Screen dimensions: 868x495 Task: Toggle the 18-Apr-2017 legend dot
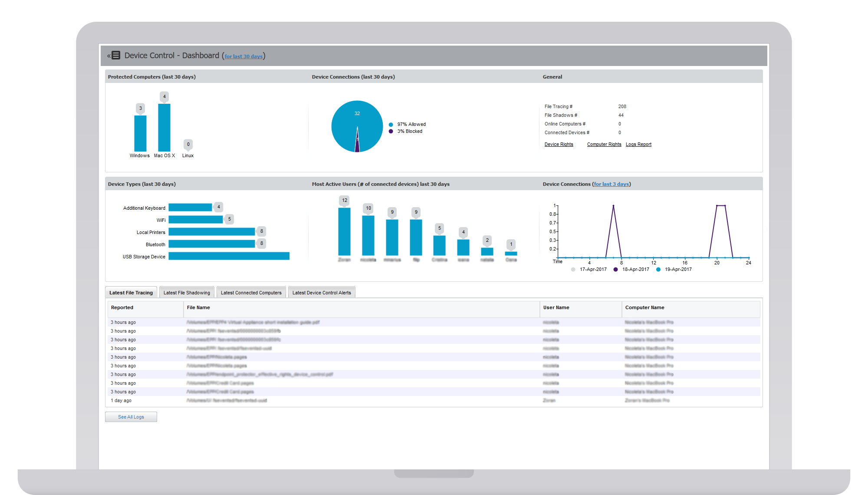pos(615,270)
